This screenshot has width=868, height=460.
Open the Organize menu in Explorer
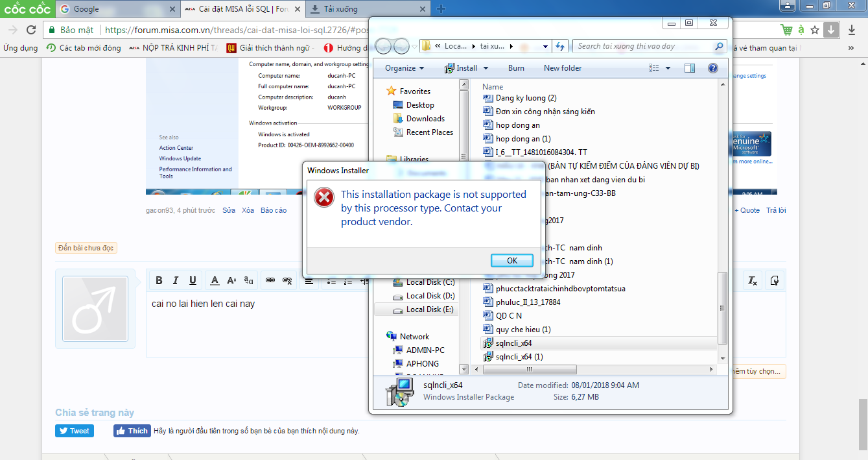pos(405,68)
